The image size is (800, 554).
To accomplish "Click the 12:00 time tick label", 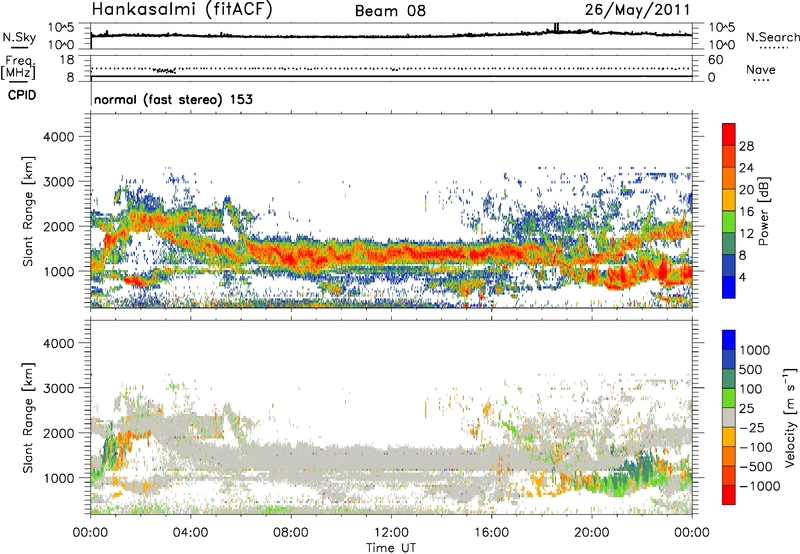I will (x=391, y=533).
